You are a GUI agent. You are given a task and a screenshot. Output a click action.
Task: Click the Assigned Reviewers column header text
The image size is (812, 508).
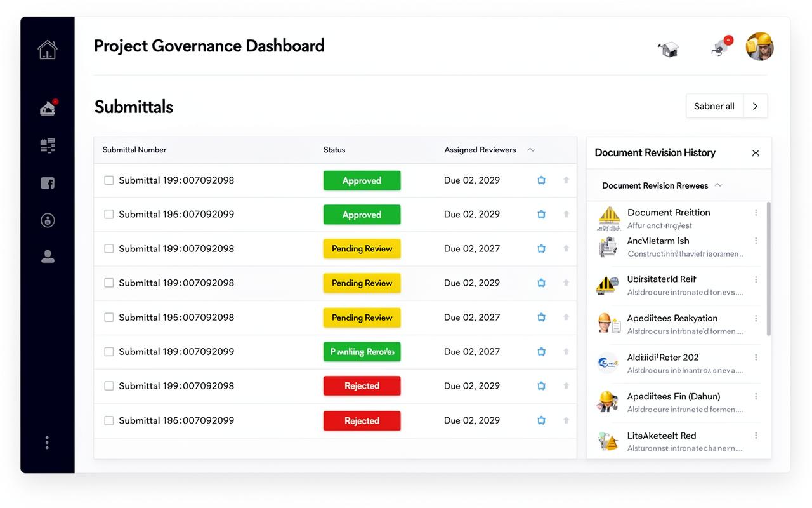coord(480,150)
